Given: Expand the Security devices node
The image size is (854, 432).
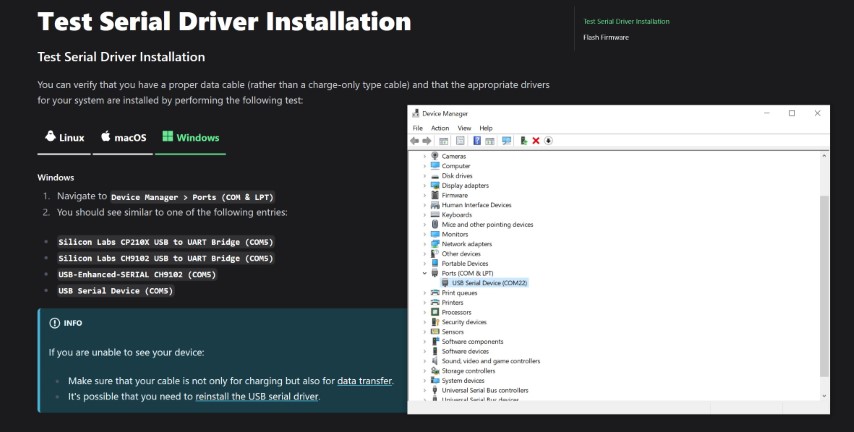Looking at the screenshot, I should [x=425, y=322].
